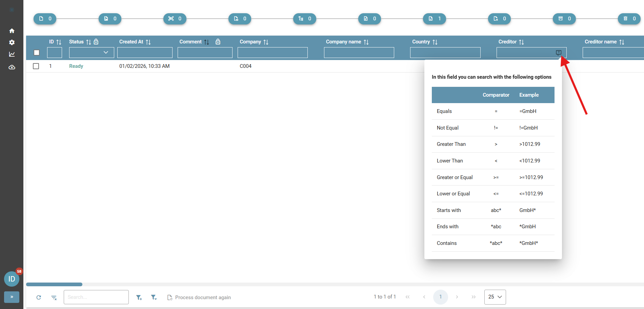Click the clear filters icon beside search
This screenshot has height=309, width=644.
pyautogui.click(x=54, y=297)
